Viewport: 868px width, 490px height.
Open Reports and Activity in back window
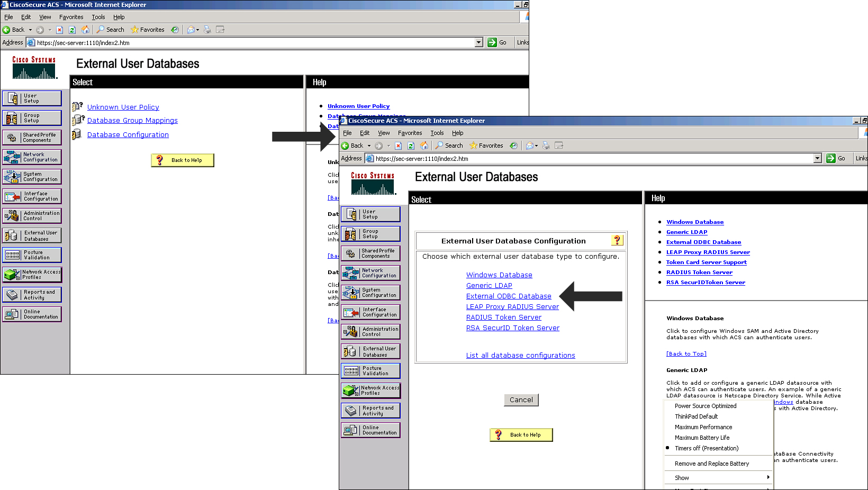(32, 295)
